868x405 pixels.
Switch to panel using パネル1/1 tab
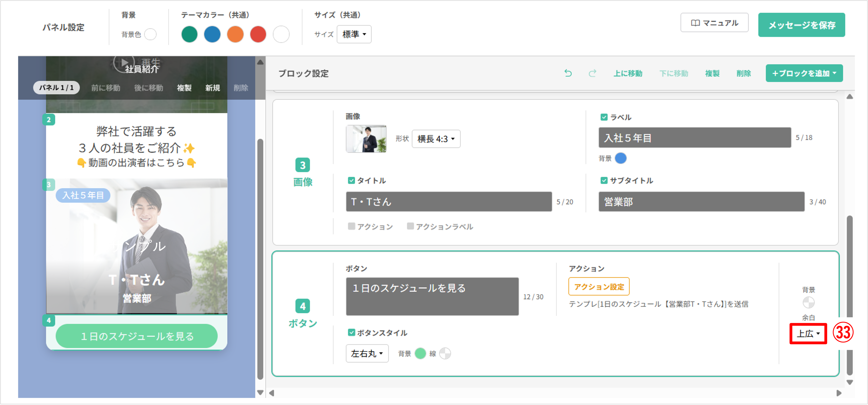pos(56,87)
